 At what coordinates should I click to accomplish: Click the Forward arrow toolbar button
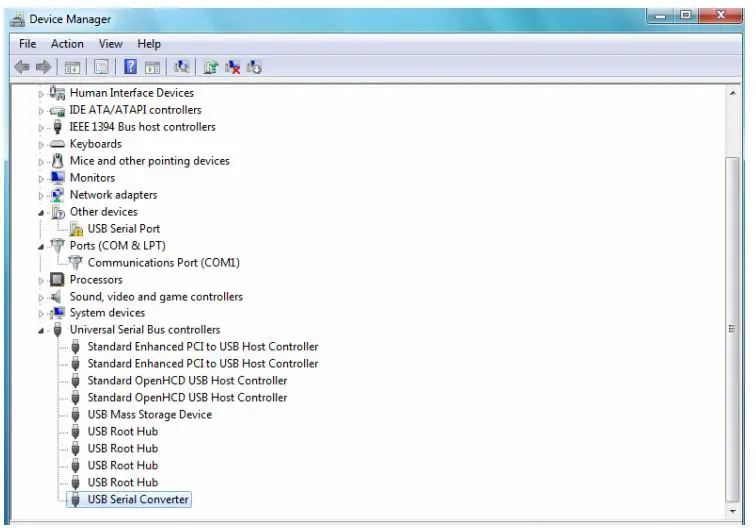click(x=43, y=67)
